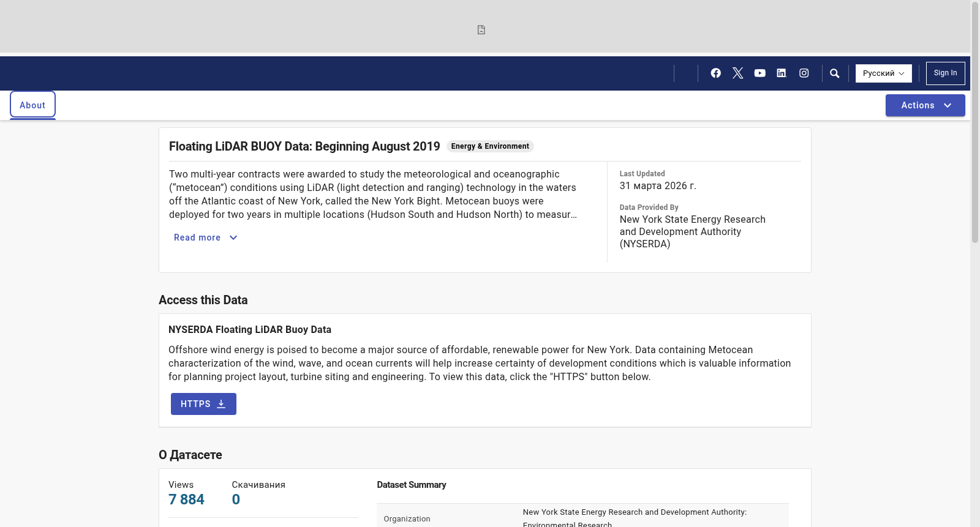Click the Sign In button
The image size is (980, 527).
tap(945, 73)
